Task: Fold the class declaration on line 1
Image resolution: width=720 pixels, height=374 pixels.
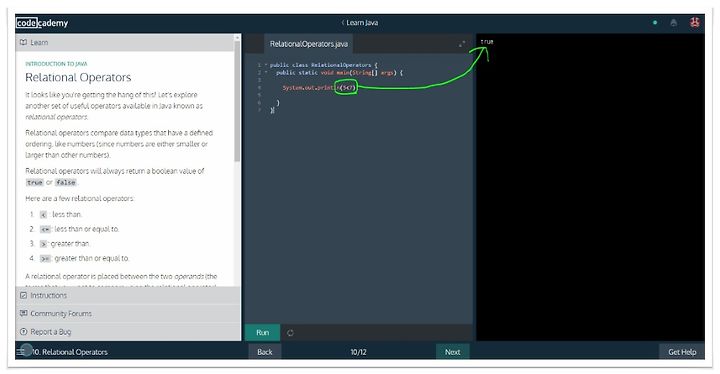Action: (x=265, y=65)
